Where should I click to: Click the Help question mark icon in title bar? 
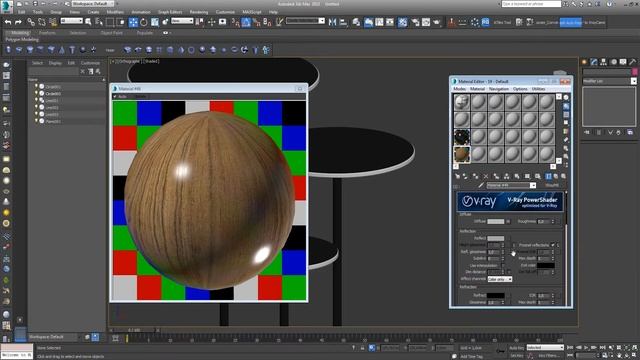coord(609,4)
